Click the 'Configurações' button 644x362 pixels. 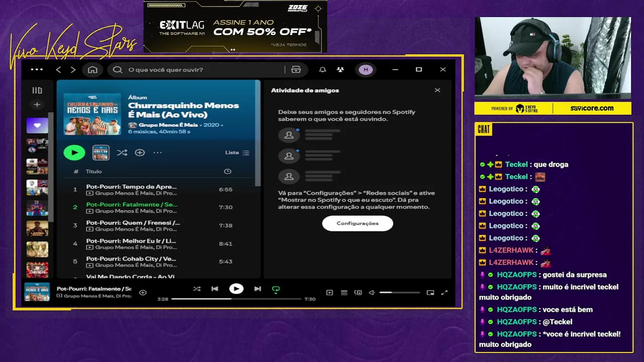tap(358, 223)
